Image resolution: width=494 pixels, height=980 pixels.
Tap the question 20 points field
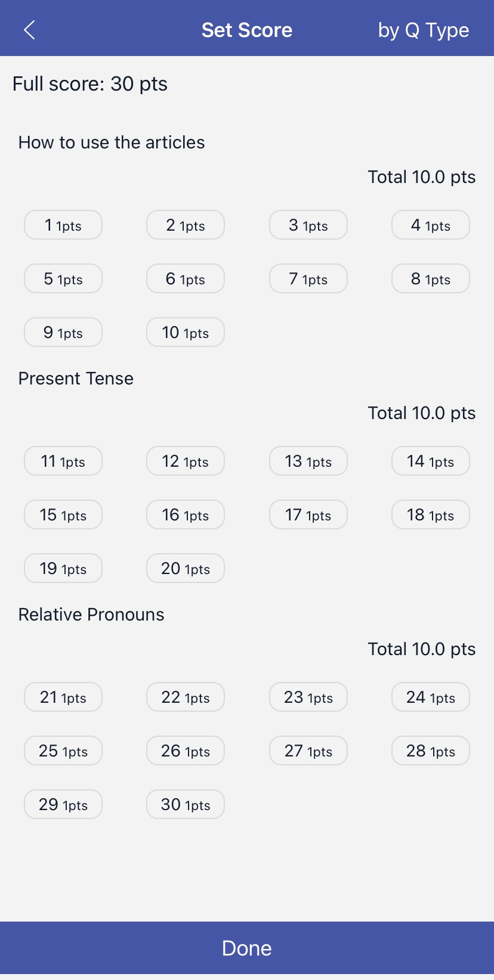pos(186,569)
